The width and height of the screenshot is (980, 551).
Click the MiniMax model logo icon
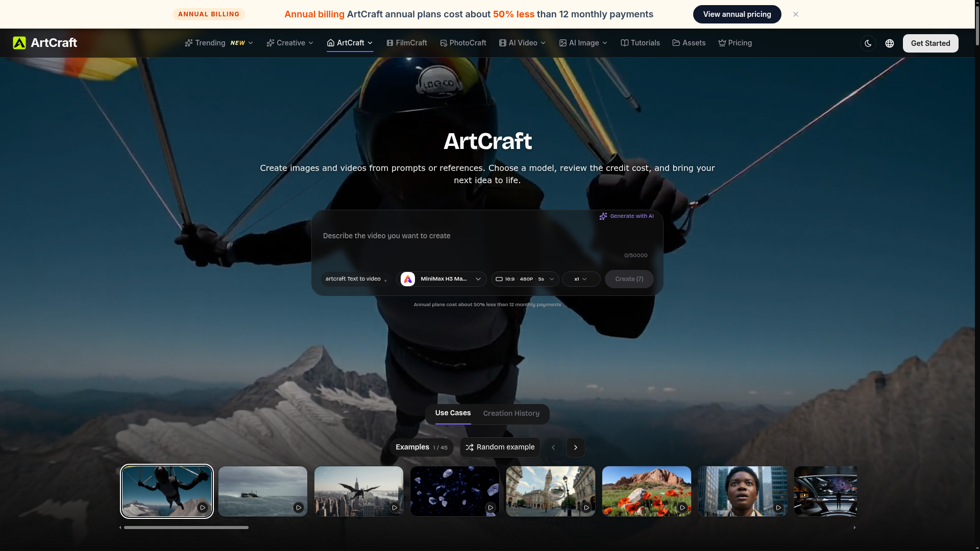coord(408,279)
